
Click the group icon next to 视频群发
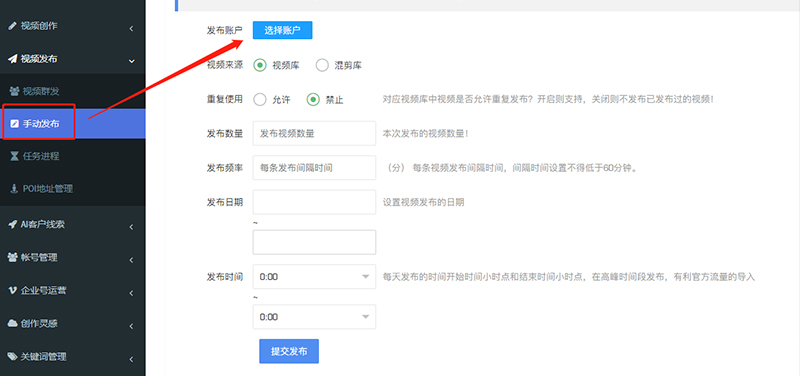(x=14, y=91)
